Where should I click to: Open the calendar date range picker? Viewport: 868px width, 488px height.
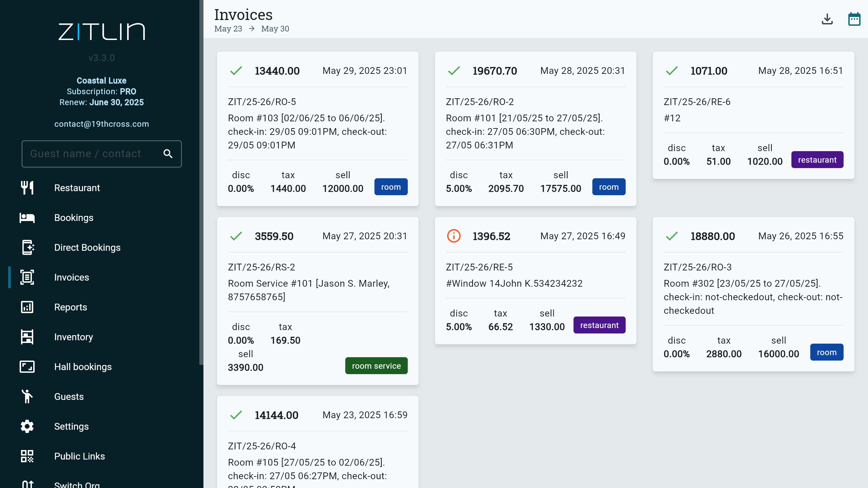tap(854, 19)
